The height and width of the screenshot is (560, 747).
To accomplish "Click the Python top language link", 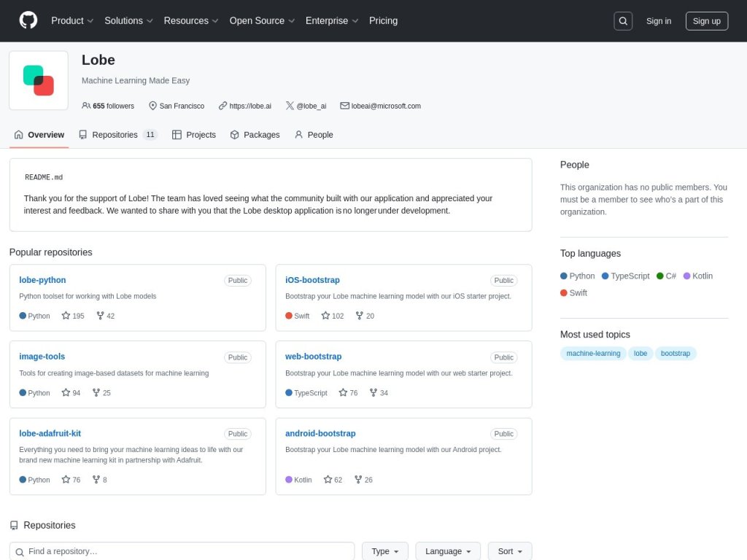I will (x=578, y=276).
